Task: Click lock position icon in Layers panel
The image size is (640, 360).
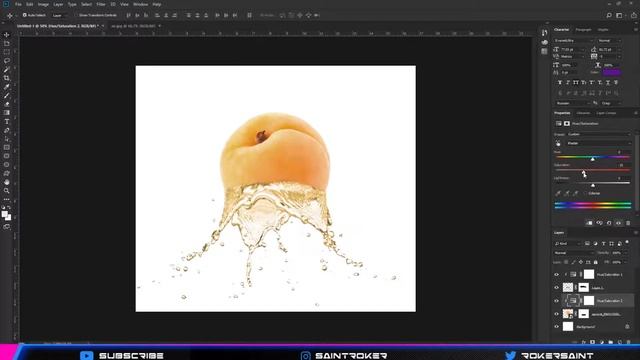Action: pyautogui.click(x=581, y=262)
